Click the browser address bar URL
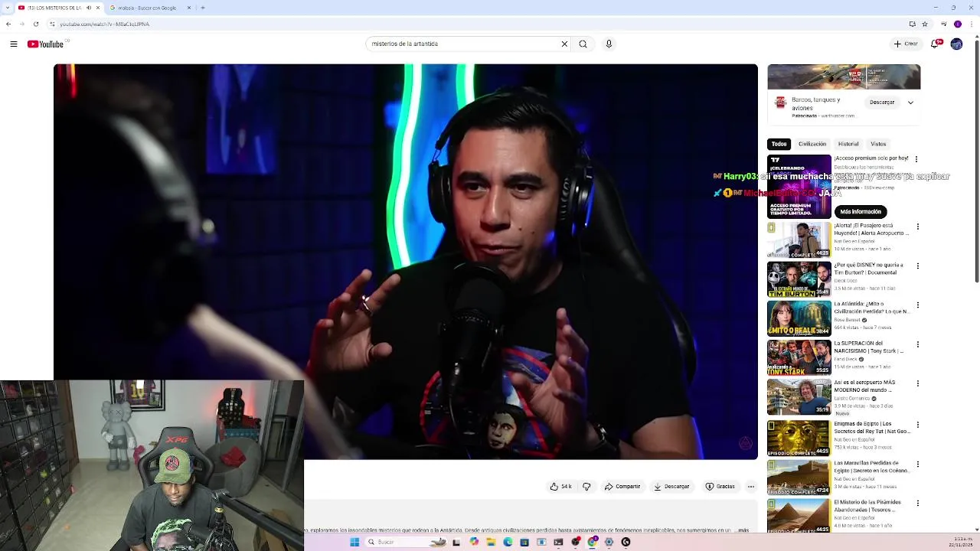980x551 pixels. pyautogui.click(x=104, y=24)
